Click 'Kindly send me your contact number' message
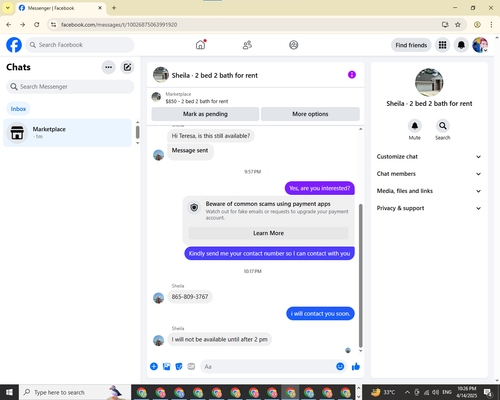 269,253
